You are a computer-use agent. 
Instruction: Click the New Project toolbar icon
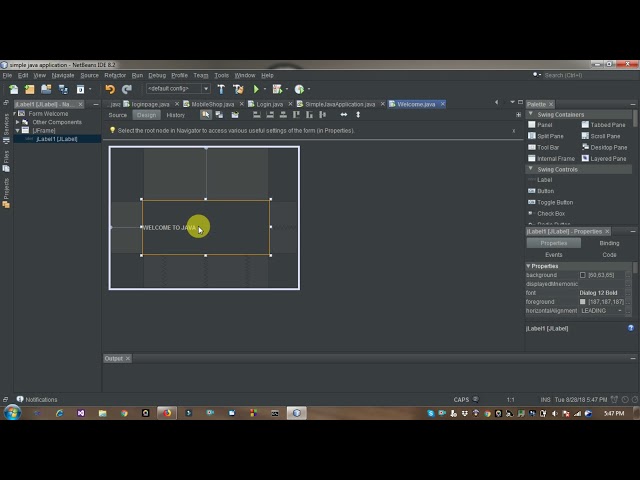click(x=29, y=89)
